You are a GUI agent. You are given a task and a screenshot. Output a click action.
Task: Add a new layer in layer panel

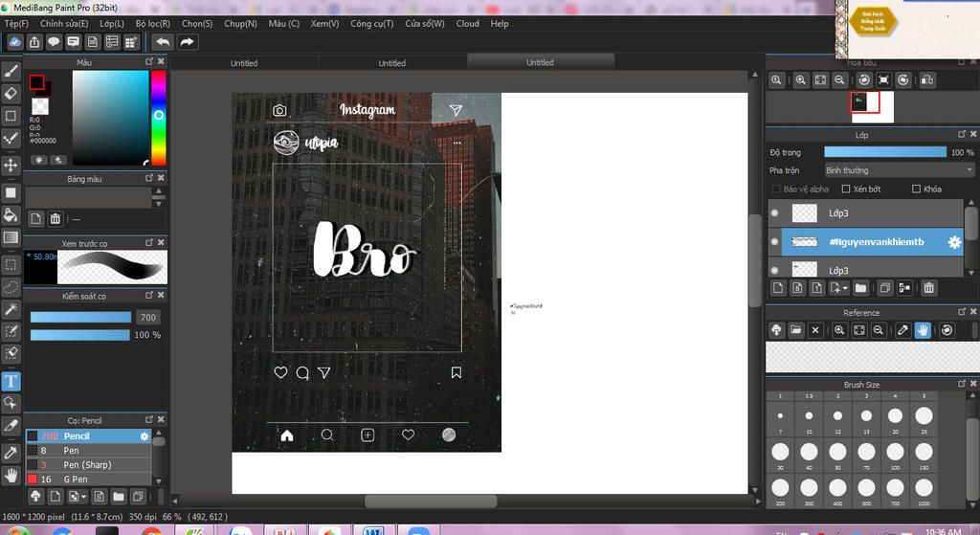tap(778, 288)
